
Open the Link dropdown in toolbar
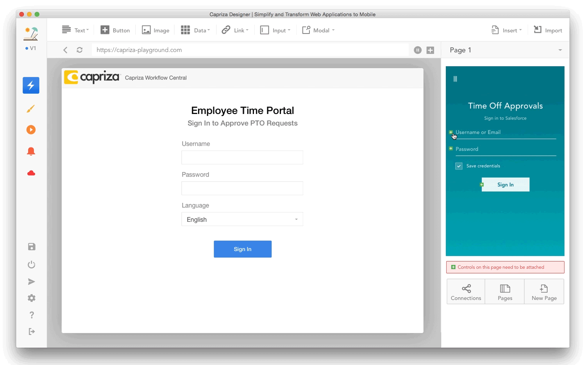[235, 30]
